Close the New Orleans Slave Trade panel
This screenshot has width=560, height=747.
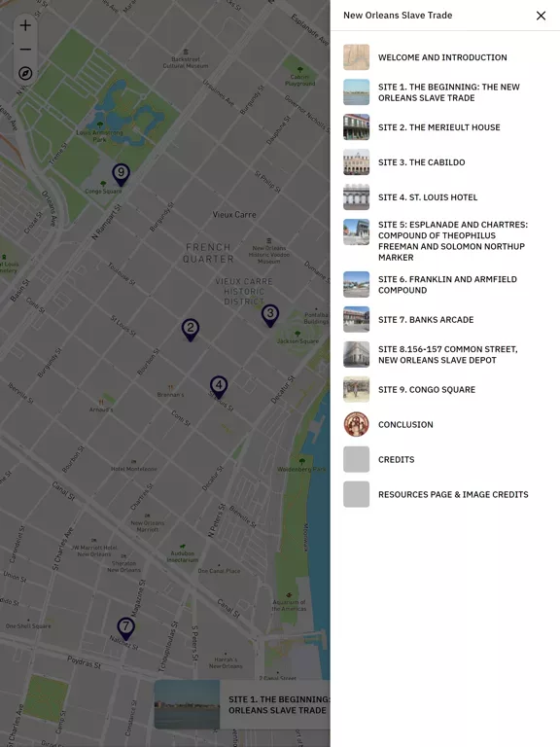tap(541, 16)
